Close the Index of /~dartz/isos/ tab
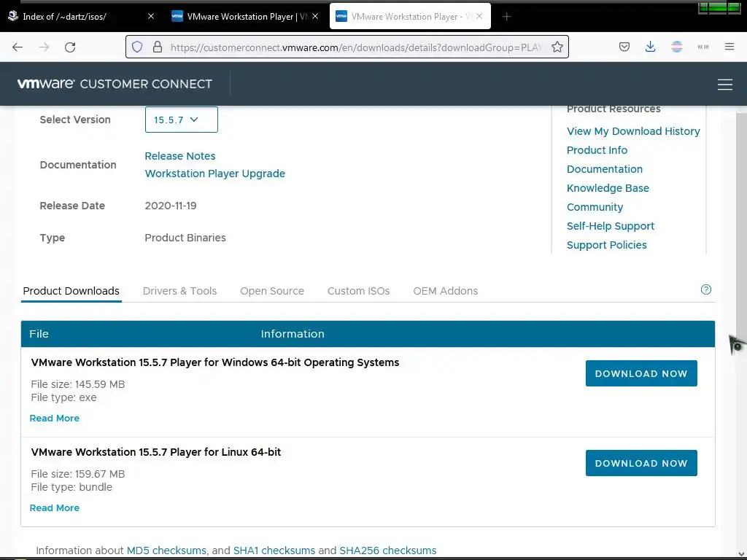Viewport: 747px width, 560px height. pyautogui.click(x=151, y=16)
